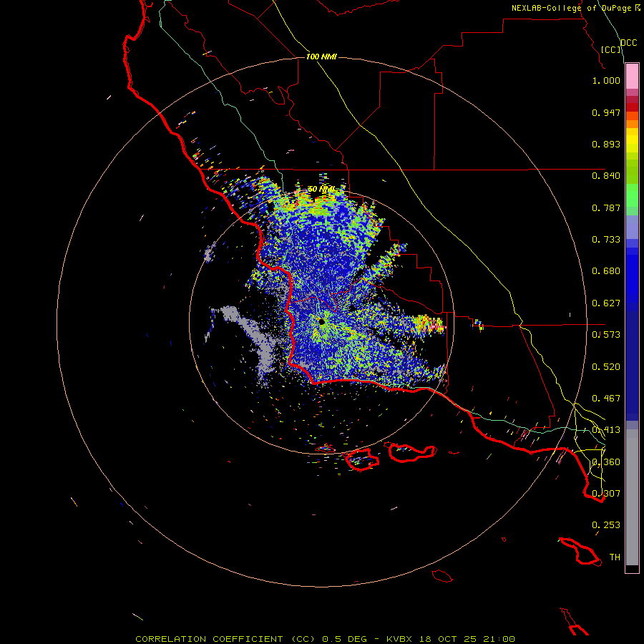Click the 0.253 scale value

click(606, 525)
